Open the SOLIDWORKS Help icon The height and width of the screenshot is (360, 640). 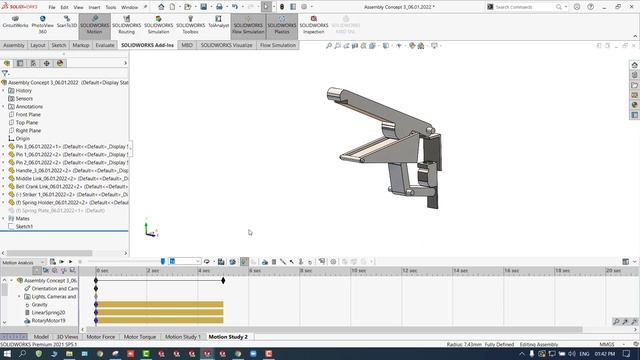coord(590,7)
